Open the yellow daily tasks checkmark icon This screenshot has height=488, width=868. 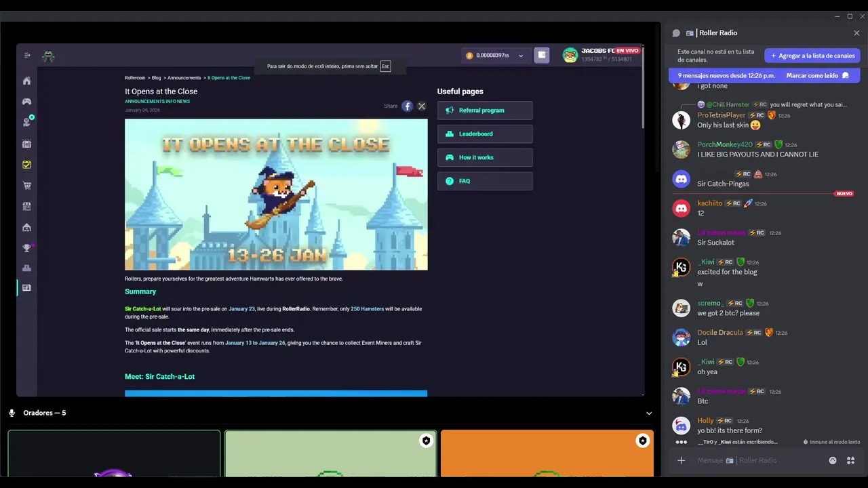tap(26, 165)
